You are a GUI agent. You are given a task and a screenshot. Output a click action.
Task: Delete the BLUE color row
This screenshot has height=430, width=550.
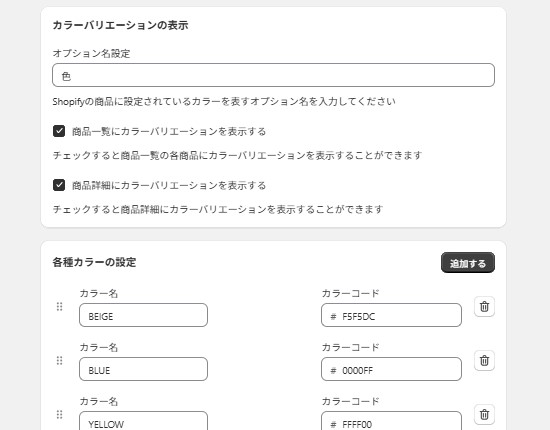[484, 361]
